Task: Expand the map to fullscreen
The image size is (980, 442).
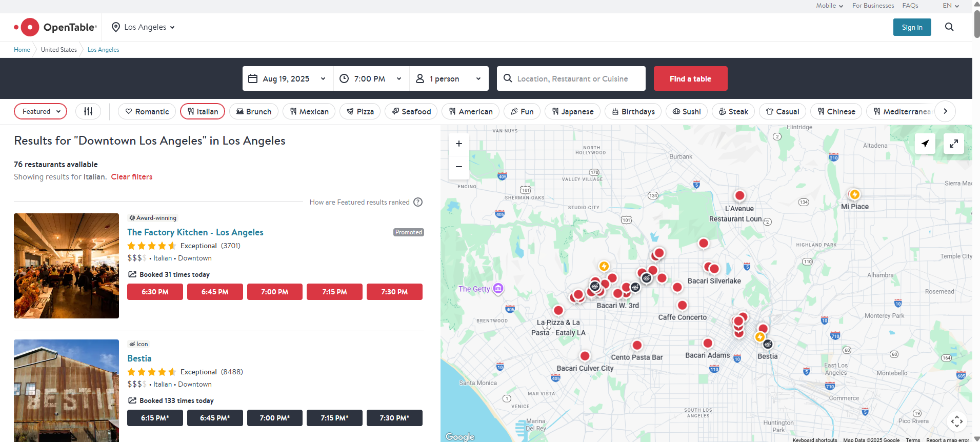Action: coord(953,144)
